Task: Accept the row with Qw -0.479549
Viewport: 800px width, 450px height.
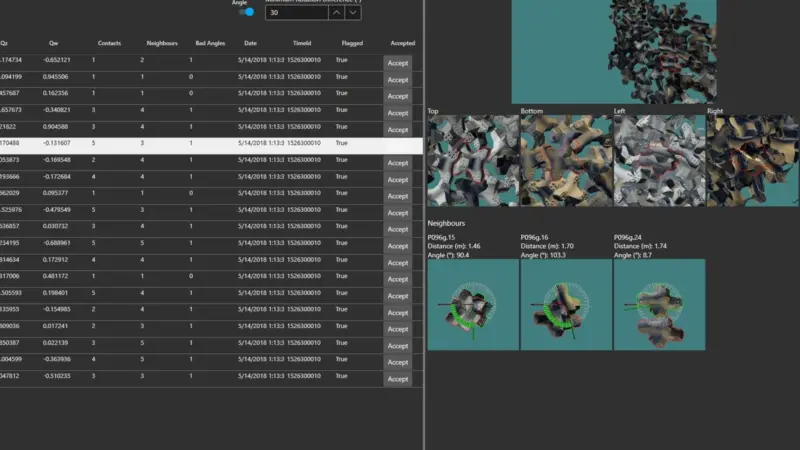Action: (x=397, y=213)
